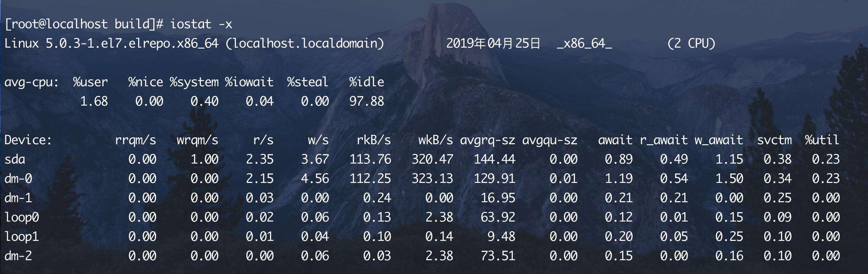Click the dm-2 device name
The height and width of the screenshot is (274, 868).
(18, 256)
